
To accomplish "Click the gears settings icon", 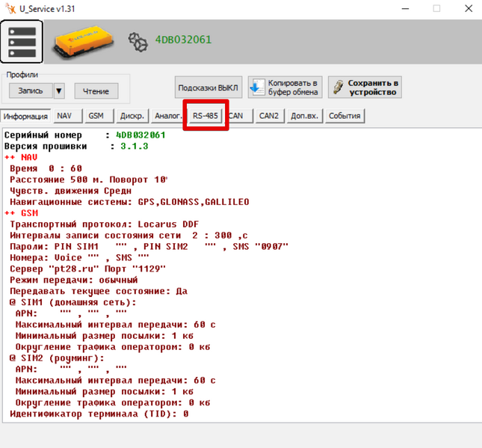I will [x=138, y=42].
